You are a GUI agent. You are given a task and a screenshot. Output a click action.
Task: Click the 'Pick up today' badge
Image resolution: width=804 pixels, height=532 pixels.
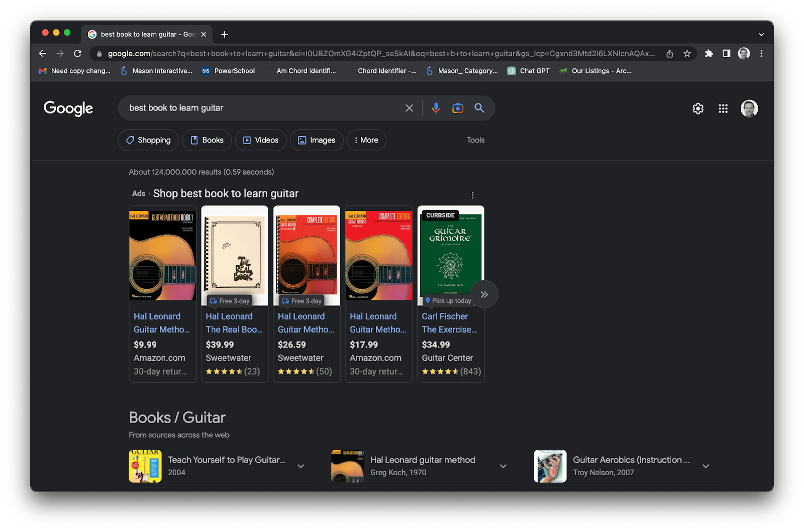448,300
